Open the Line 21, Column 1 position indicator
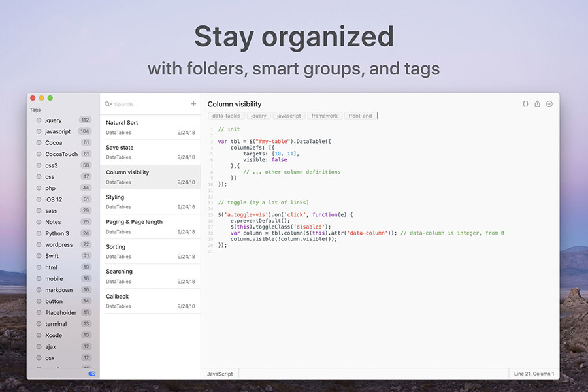 point(534,374)
